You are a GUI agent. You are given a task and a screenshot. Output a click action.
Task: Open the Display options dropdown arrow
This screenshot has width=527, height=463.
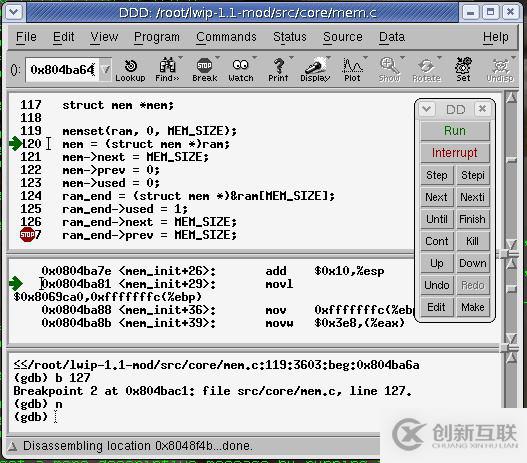[x=328, y=58]
